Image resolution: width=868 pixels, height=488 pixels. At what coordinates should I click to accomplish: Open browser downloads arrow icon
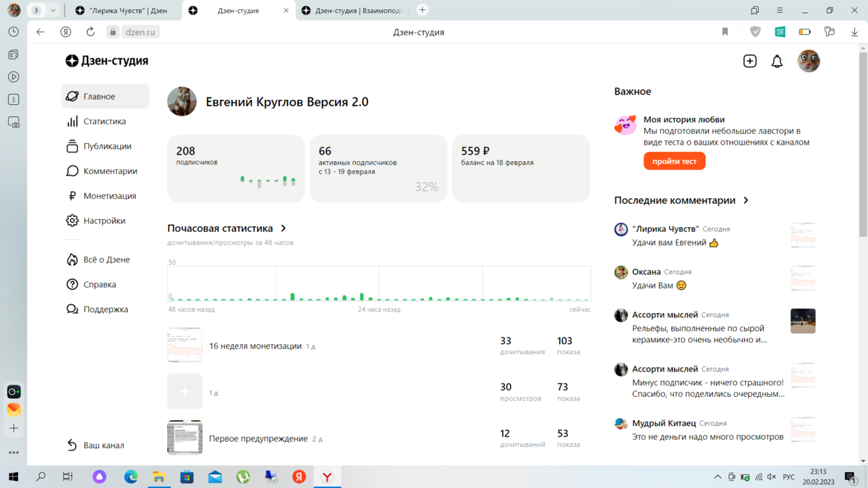pos(854,32)
